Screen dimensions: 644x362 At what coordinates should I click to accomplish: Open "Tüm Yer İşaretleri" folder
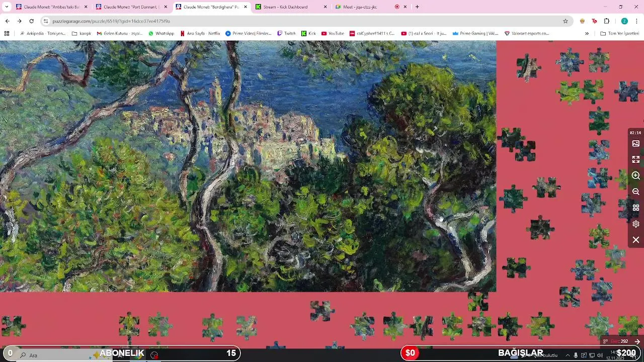coord(620,34)
